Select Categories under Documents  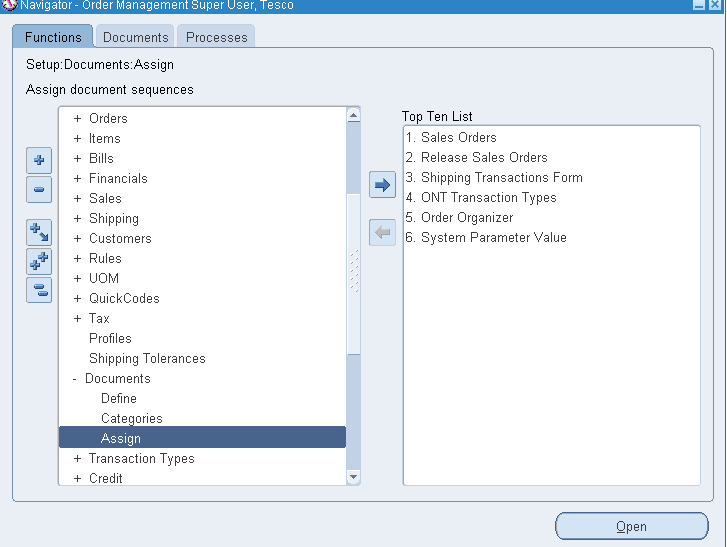(131, 419)
